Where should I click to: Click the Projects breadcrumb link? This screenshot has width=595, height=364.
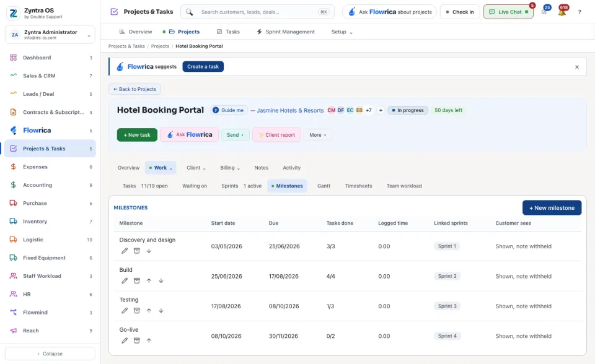coord(160,46)
